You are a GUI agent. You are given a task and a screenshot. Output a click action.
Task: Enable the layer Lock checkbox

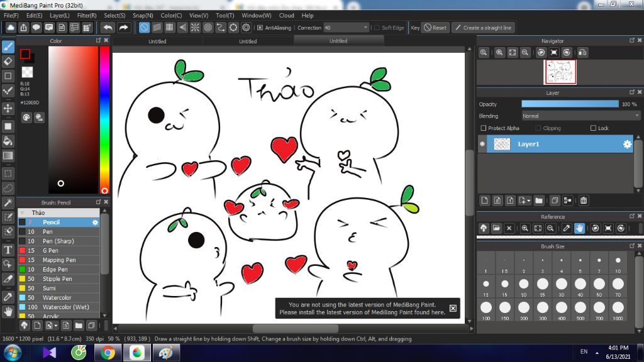pyautogui.click(x=593, y=128)
